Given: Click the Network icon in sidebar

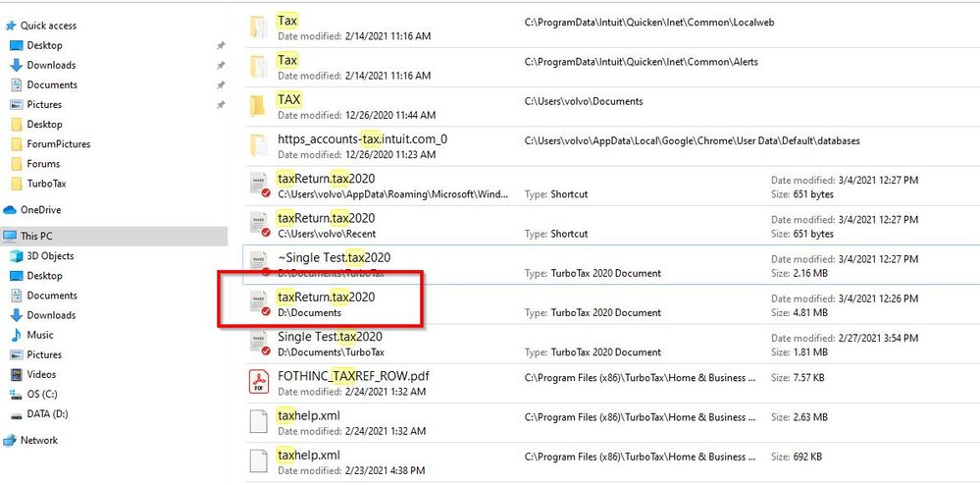Looking at the screenshot, I should 10,441.
